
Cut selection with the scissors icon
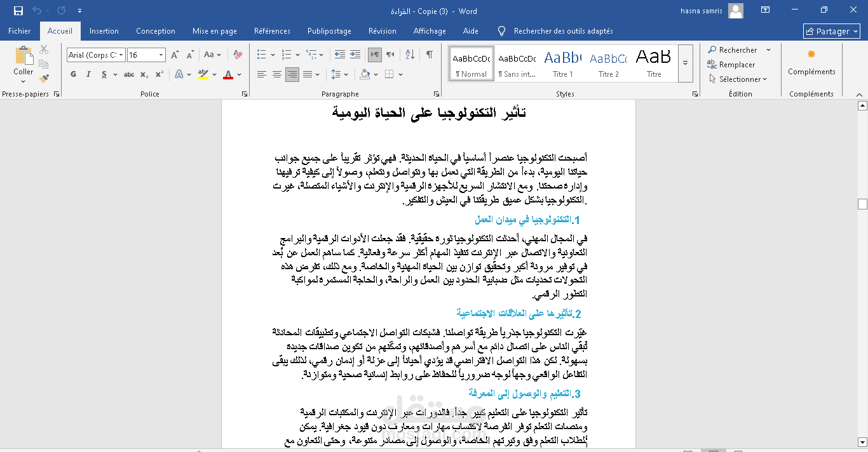click(x=44, y=50)
